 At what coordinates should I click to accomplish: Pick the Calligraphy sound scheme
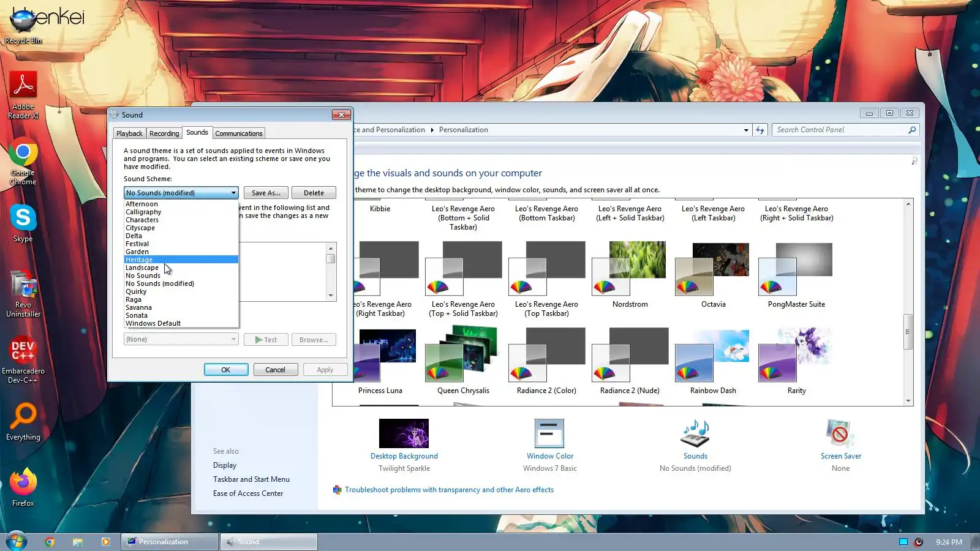[181, 212]
